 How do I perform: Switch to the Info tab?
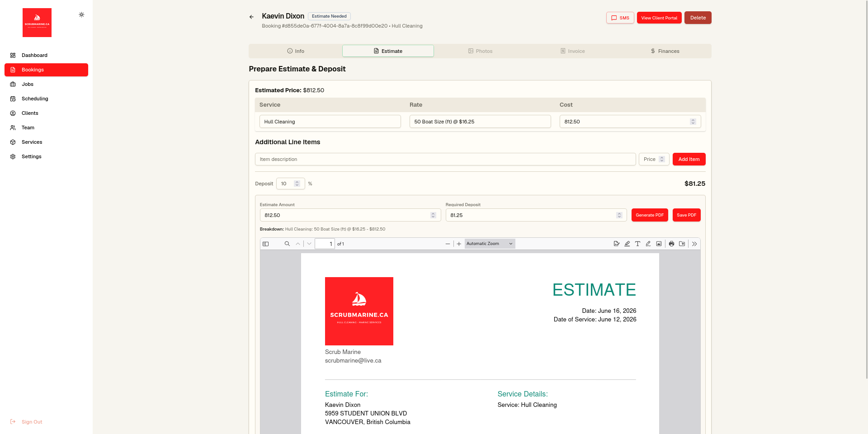(296, 51)
